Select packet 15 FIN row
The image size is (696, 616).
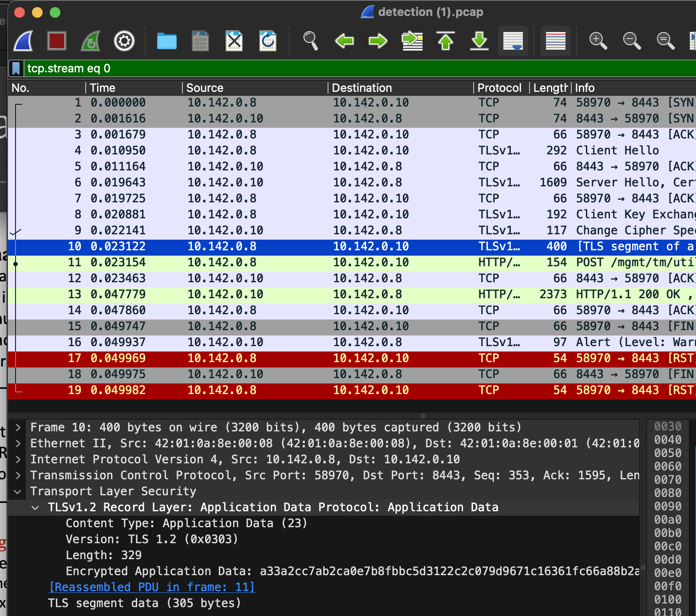click(352, 326)
